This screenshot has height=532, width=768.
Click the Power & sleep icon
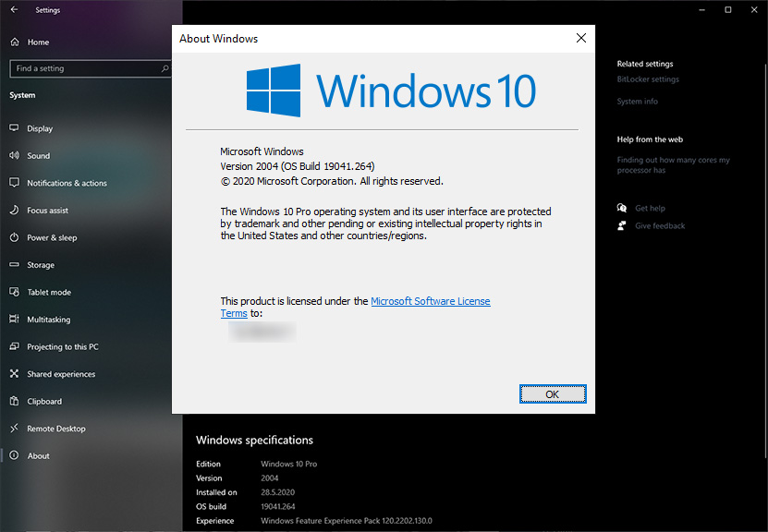pyautogui.click(x=14, y=237)
